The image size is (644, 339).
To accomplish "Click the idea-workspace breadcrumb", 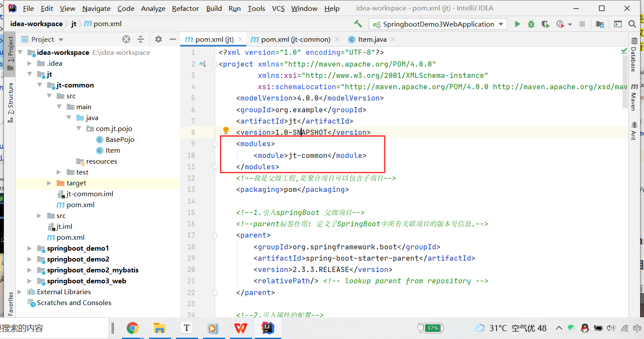I will pos(37,24).
